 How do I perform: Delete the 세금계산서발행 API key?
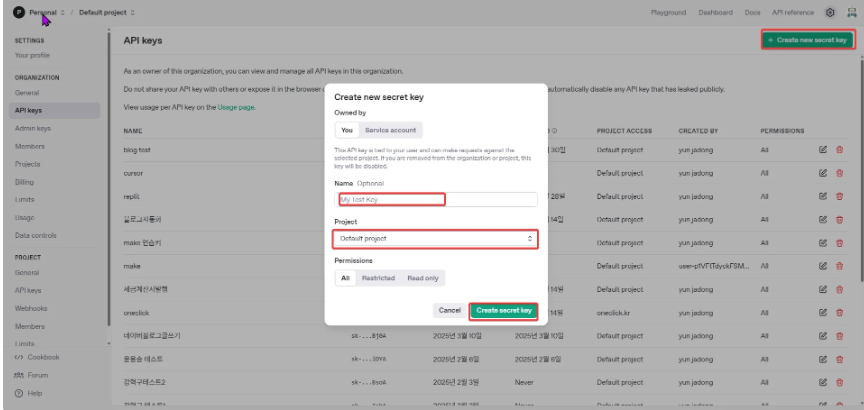click(839, 289)
